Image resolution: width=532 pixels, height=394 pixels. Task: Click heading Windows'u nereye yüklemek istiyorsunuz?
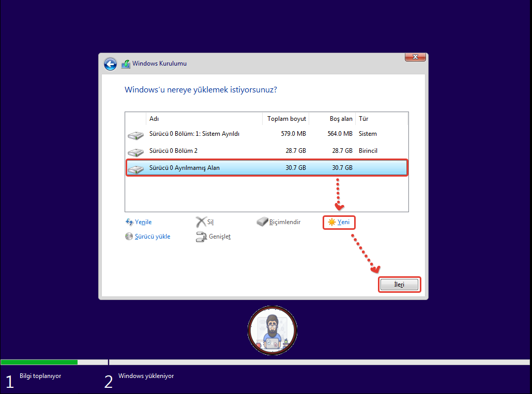(201, 90)
